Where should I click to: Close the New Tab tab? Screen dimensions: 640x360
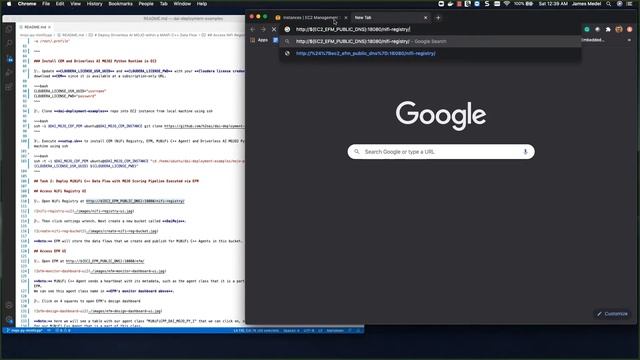pyautogui.click(x=425, y=18)
